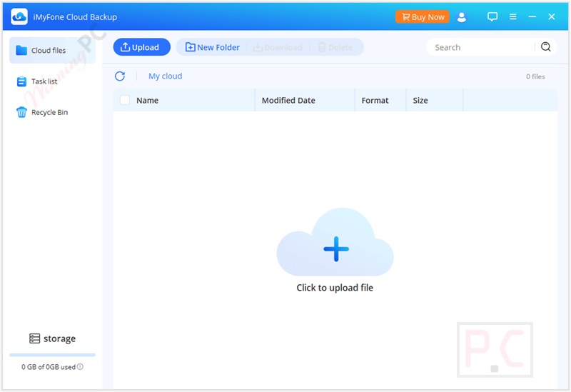Click the blue plus cloud upload icon
The image size is (571, 392).
(x=335, y=243)
